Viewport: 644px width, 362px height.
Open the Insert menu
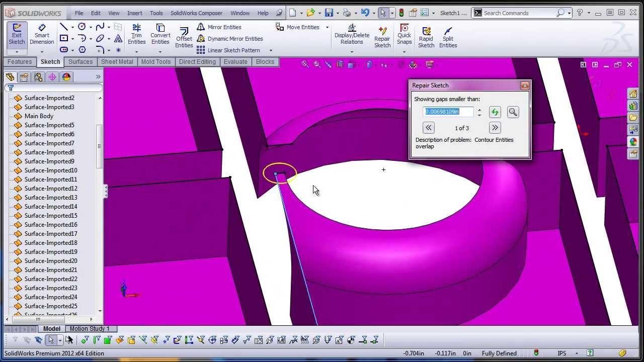135,13
